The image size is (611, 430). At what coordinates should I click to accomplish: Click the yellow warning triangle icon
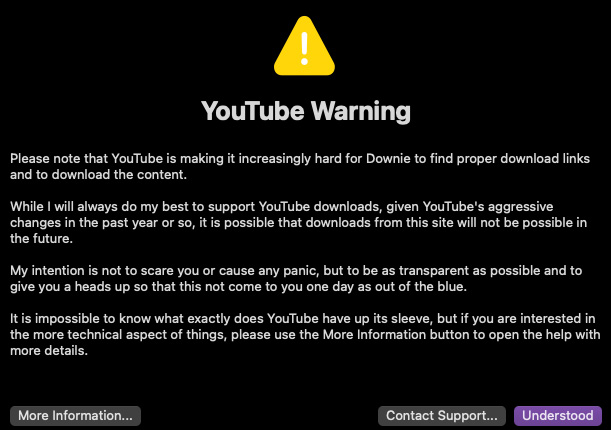304,46
